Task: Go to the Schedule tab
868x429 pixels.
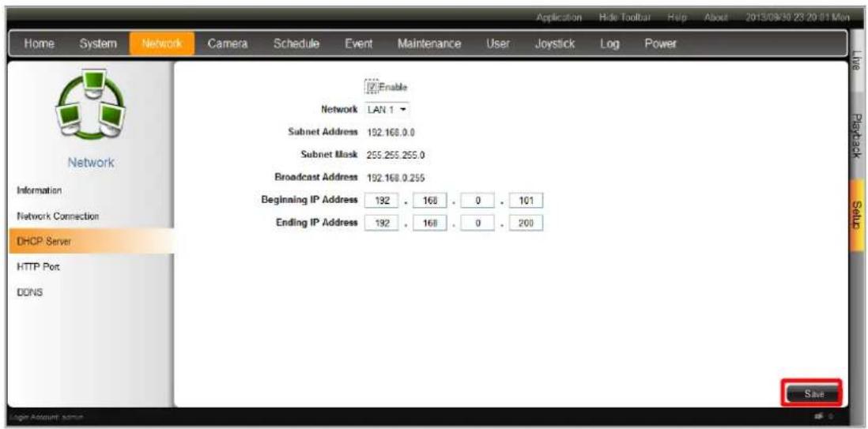Action: (x=296, y=43)
